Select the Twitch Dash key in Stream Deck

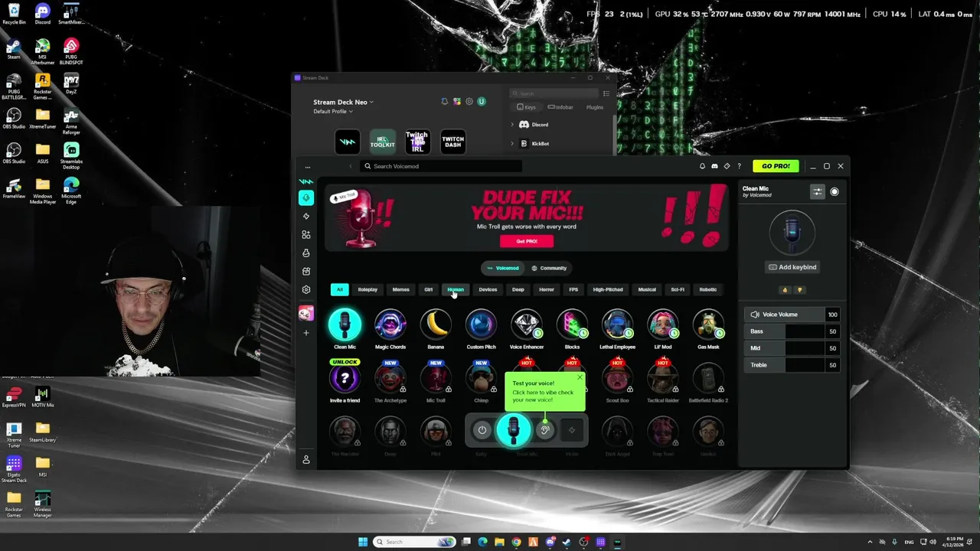coord(452,142)
